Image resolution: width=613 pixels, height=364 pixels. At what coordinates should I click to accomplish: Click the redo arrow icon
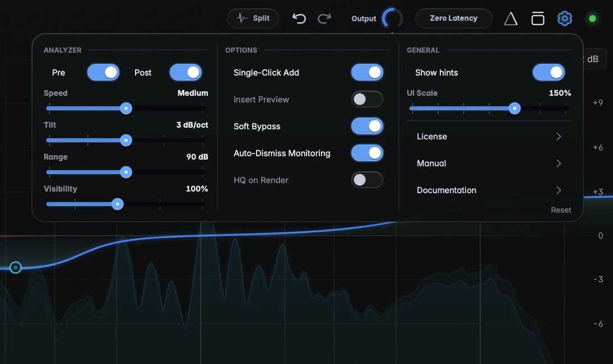(324, 18)
